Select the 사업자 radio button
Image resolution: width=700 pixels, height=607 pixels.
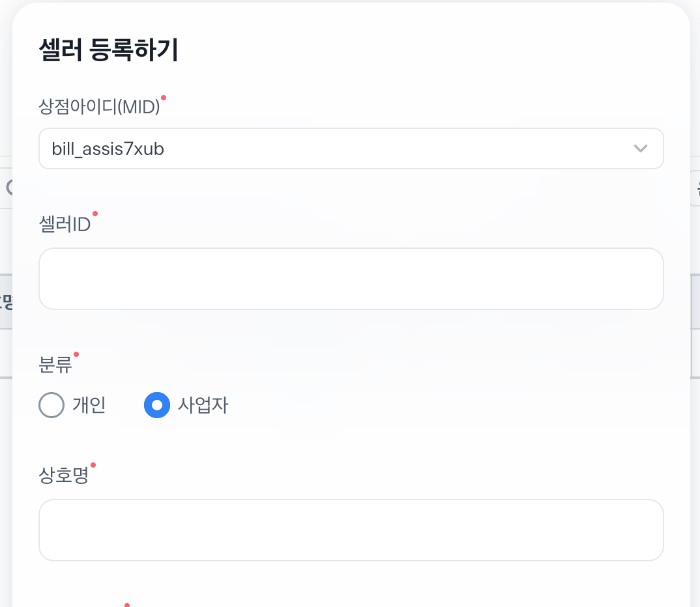point(156,405)
